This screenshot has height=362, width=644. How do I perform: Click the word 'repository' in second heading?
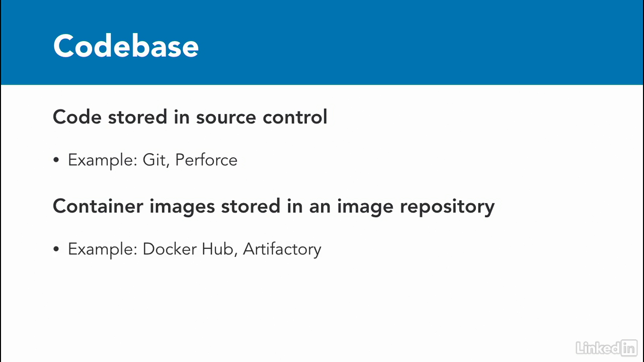(447, 207)
